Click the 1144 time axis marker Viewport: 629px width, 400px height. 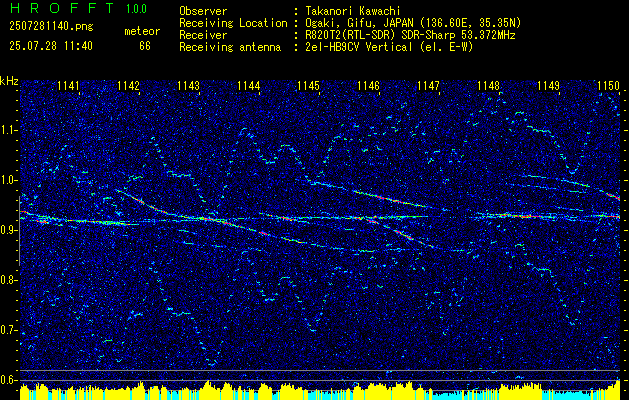point(249,86)
